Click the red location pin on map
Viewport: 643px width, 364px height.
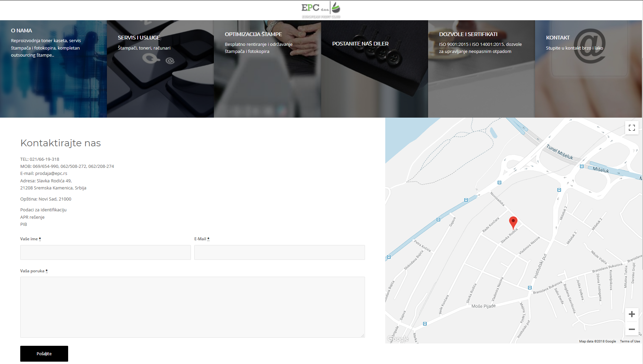(x=513, y=222)
